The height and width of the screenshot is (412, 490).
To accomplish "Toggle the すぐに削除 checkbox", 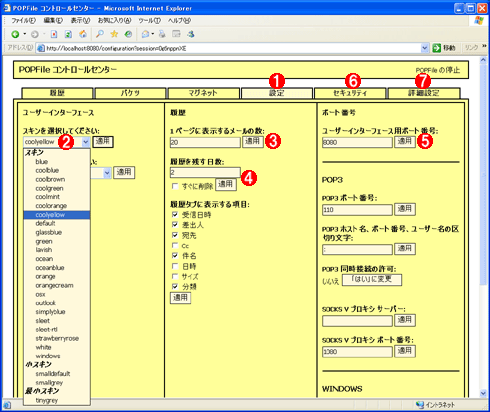I will click(175, 186).
